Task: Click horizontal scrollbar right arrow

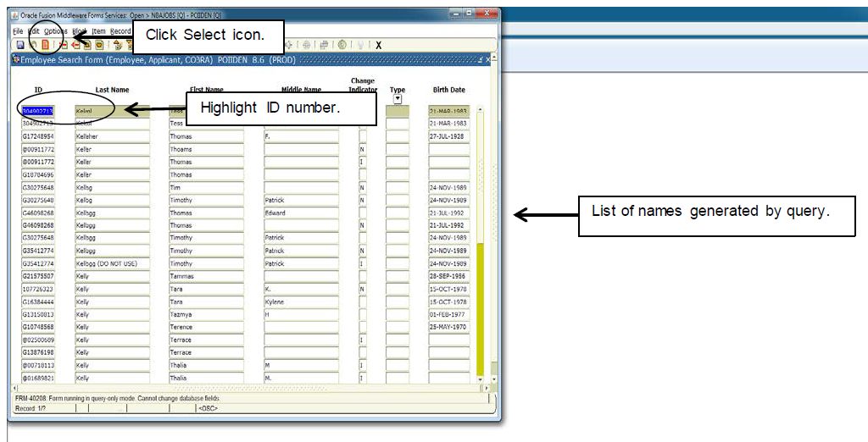Action: (x=485, y=389)
